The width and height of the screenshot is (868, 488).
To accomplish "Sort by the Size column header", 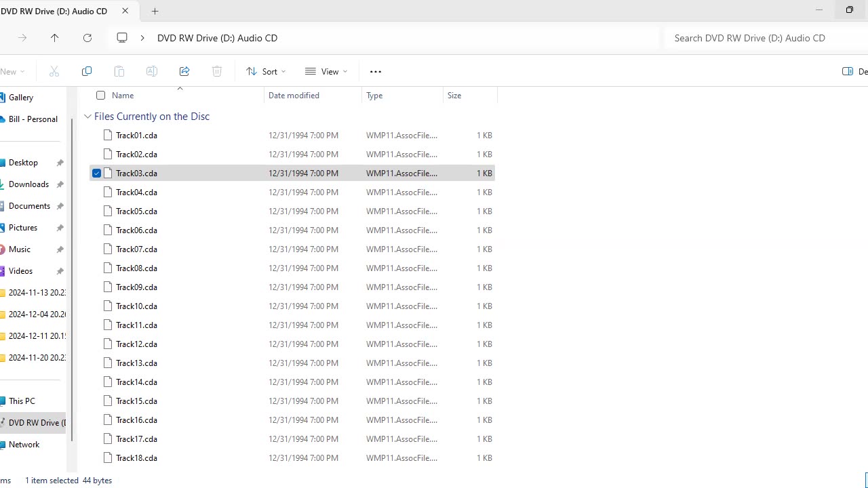I will [x=454, y=96].
